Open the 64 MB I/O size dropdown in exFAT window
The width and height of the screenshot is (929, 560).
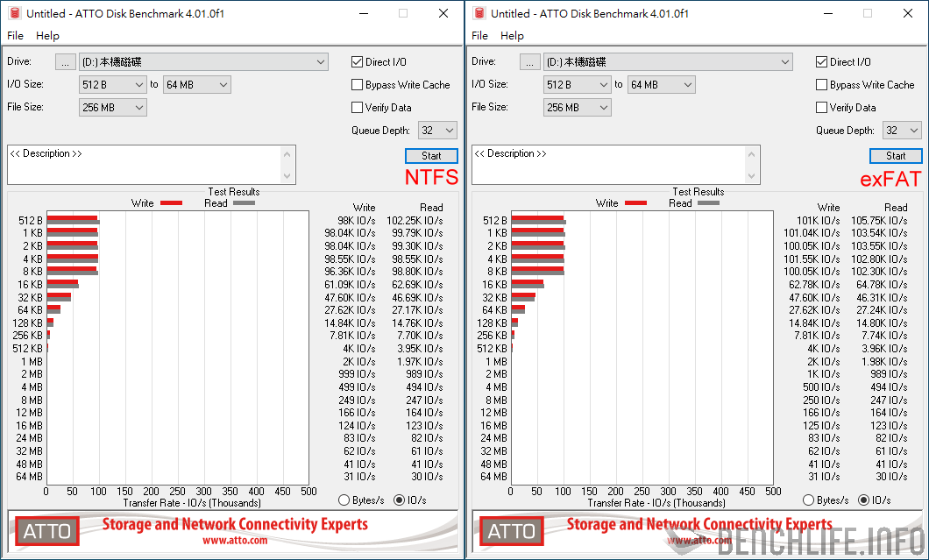661,85
